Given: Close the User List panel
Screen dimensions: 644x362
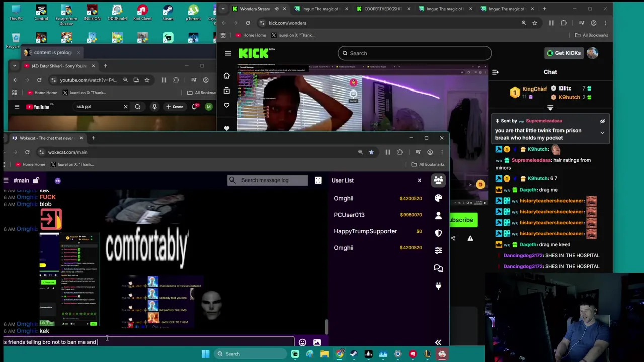Looking at the screenshot, I should 419,180.
